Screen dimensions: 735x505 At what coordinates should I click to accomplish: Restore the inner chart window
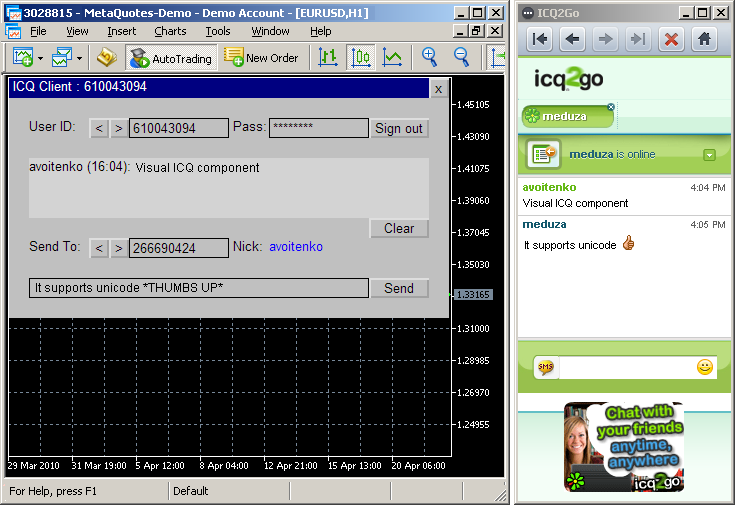pyautogui.click(x=477, y=31)
